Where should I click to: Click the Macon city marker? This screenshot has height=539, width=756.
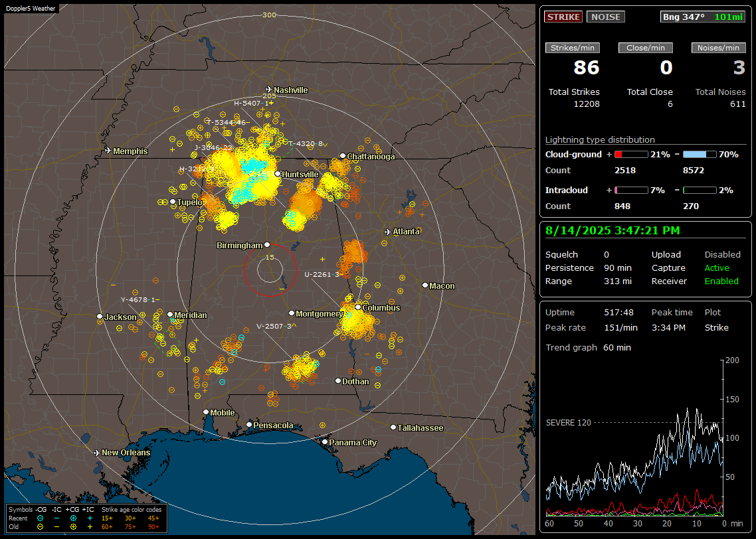pyautogui.click(x=425, y=285)
